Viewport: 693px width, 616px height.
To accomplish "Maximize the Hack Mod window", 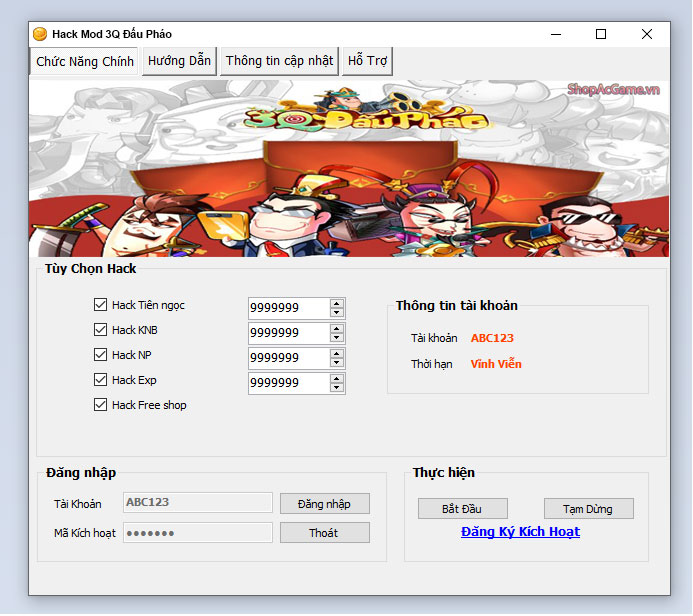I will [601, 34].
